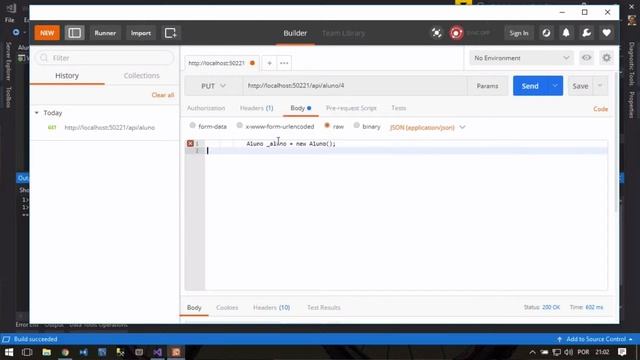This screenshot has width=640, height=360.
Task: Click the request URL field
Action: pyautogui.click(x=355, y=86)
